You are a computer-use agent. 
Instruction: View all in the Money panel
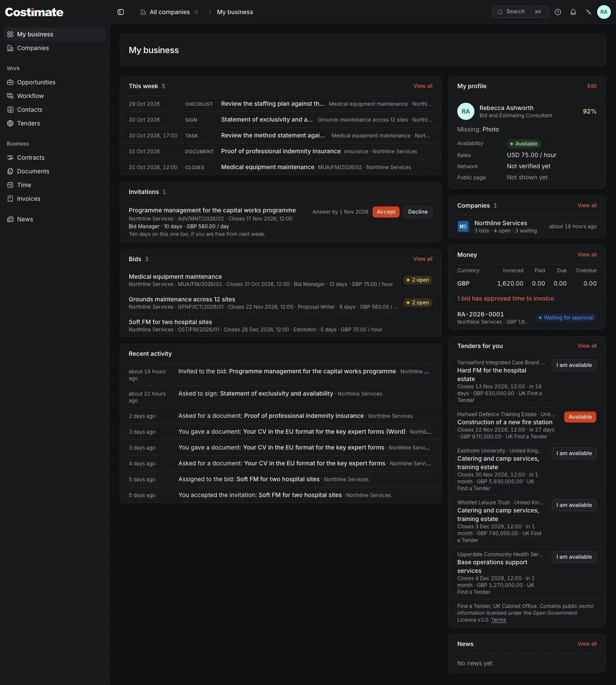coord(587,255)
